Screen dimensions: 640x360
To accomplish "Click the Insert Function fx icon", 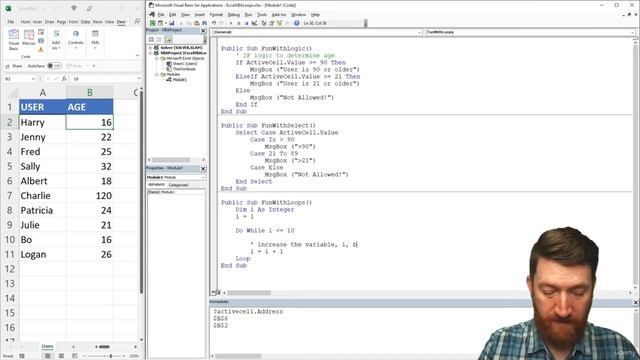I will [64, 79].
